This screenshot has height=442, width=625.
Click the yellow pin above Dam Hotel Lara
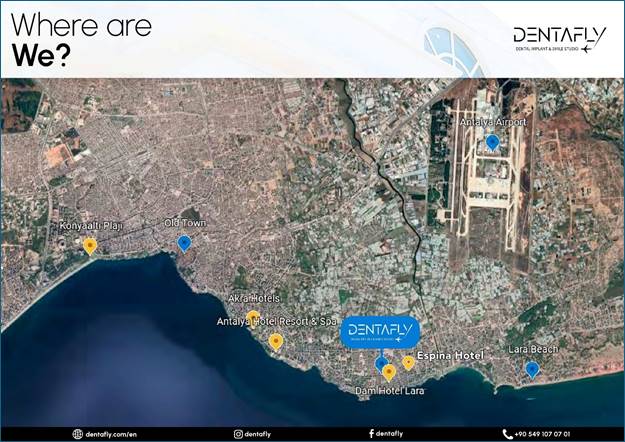(x=389, y=372)
